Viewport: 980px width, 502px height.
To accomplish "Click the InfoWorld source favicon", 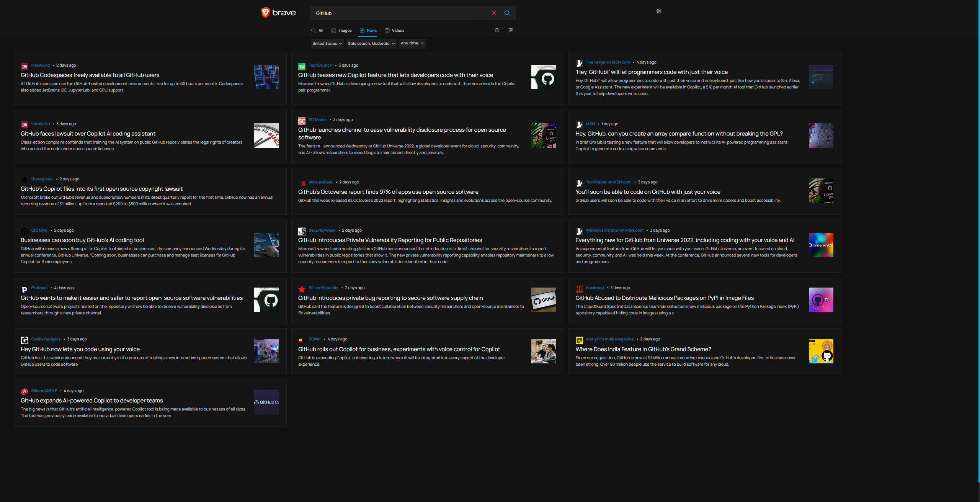I will 24,66.
